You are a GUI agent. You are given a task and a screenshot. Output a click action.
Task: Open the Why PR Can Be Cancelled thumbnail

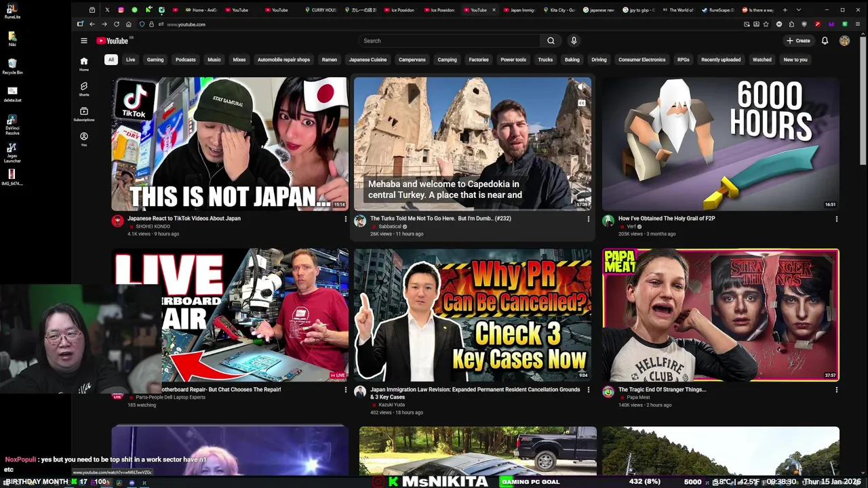pos(473,314)
